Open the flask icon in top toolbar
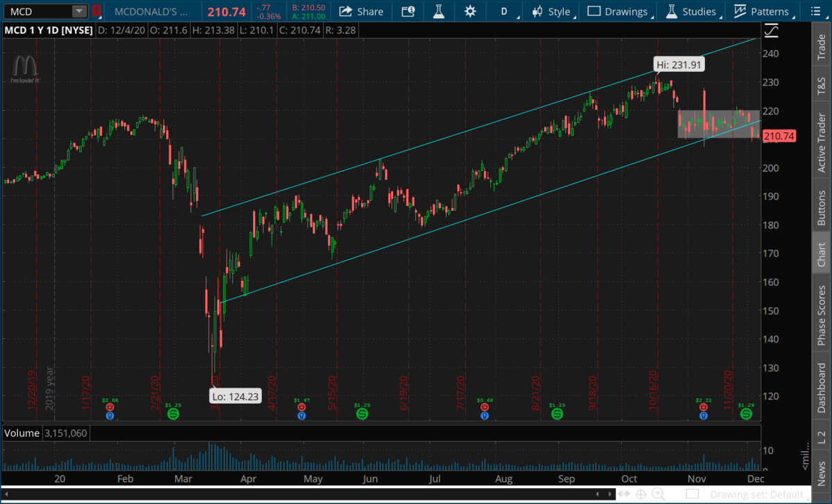 pyautogui.click(x=440, y=12)
